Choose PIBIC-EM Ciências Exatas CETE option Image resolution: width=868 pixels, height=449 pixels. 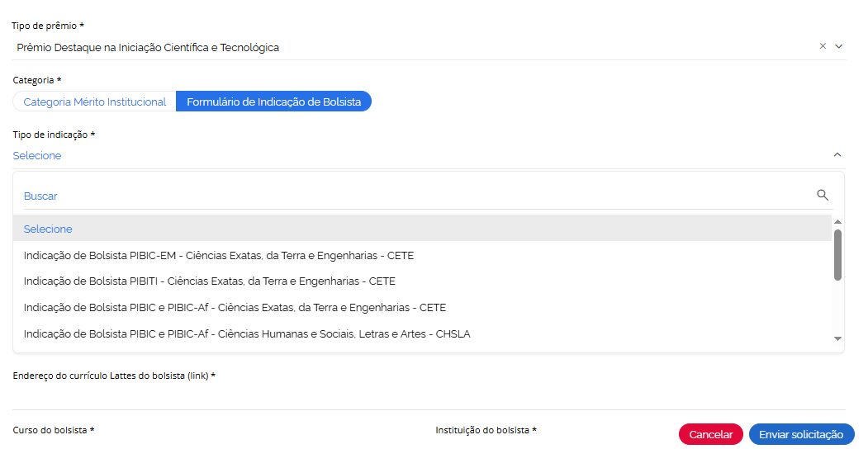[219, 255]
